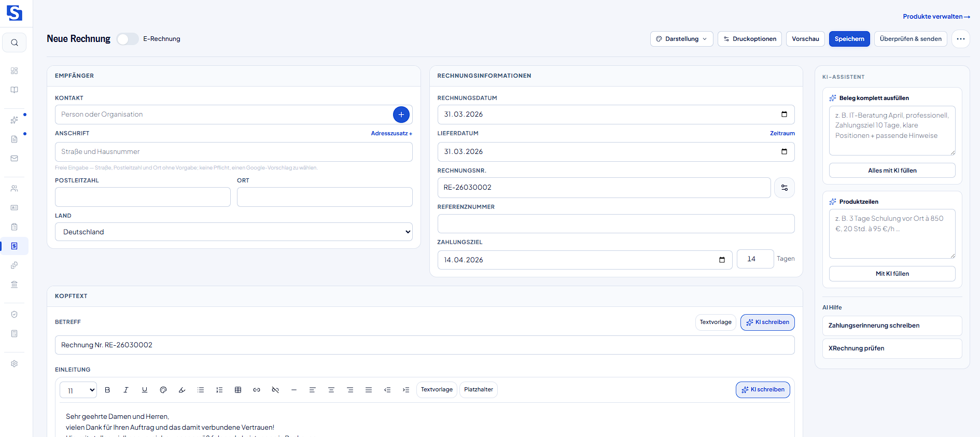Open the font size dropdown
Screen dimensions: 980x437
[x=78, y=390]
